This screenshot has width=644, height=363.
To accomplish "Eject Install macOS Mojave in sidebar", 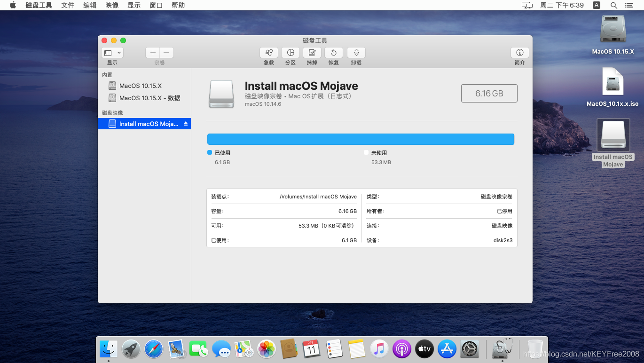I will [x=186, y=124].
